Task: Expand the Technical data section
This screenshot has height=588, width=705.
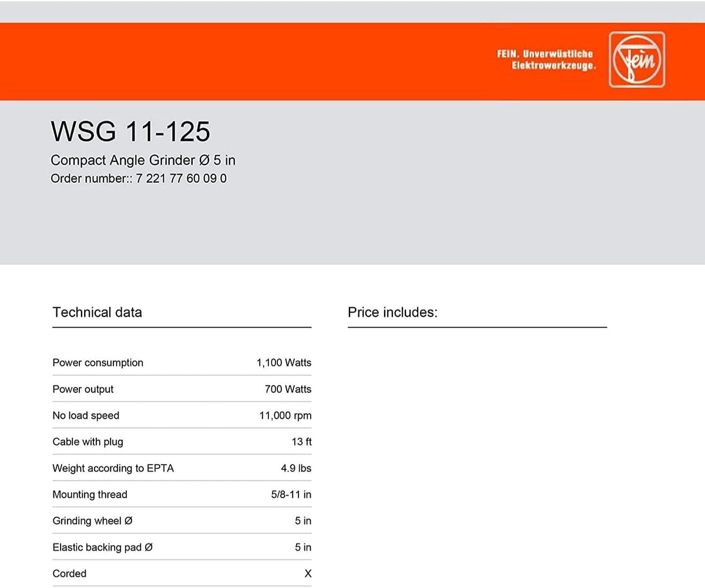Action: pyautogui.click(x=97, y=313)
